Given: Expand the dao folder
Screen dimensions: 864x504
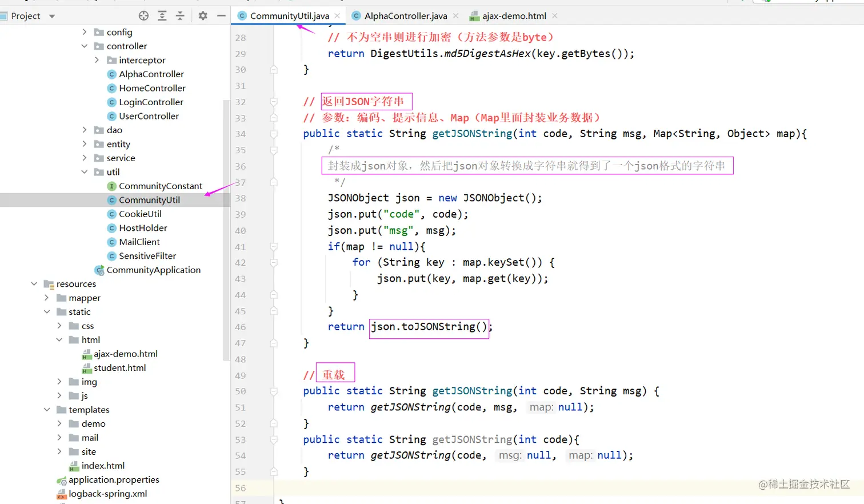Looking at the screenshot, I should click(85, 130).
